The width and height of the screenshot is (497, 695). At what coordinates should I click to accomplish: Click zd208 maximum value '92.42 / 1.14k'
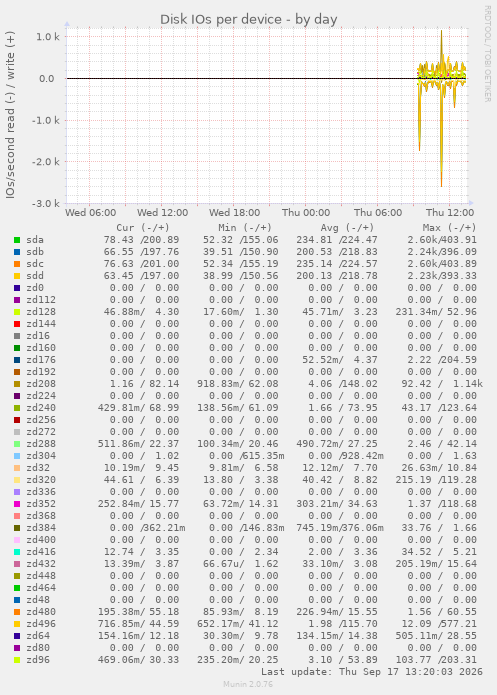click(442, 384)
